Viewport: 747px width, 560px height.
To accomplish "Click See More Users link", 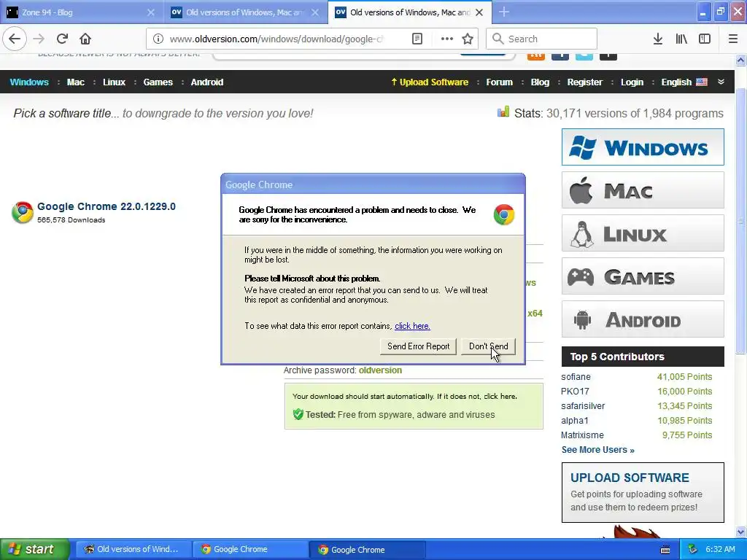I will coord(597,449).
